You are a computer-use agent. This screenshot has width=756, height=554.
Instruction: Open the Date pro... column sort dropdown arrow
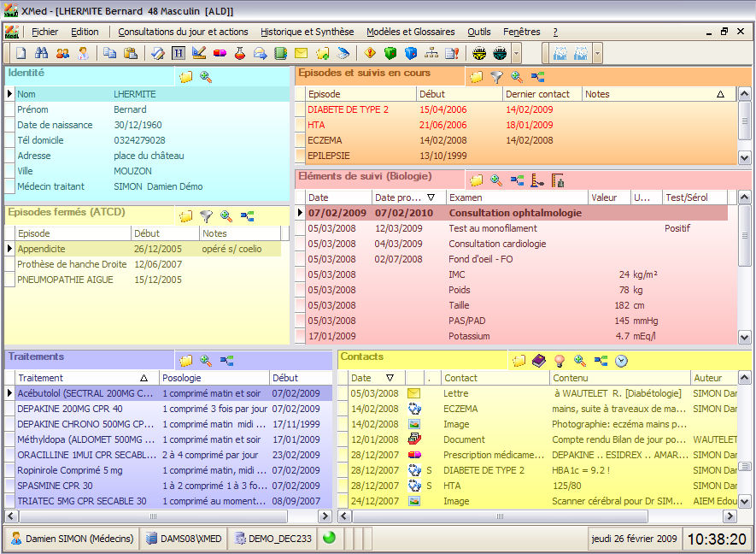click(431, 197)
